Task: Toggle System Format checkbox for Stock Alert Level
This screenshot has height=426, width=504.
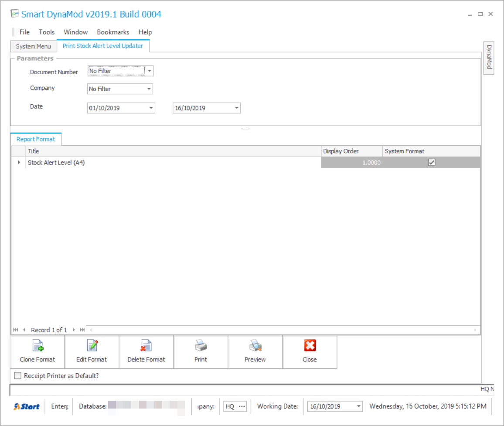Action: (432, 162)
